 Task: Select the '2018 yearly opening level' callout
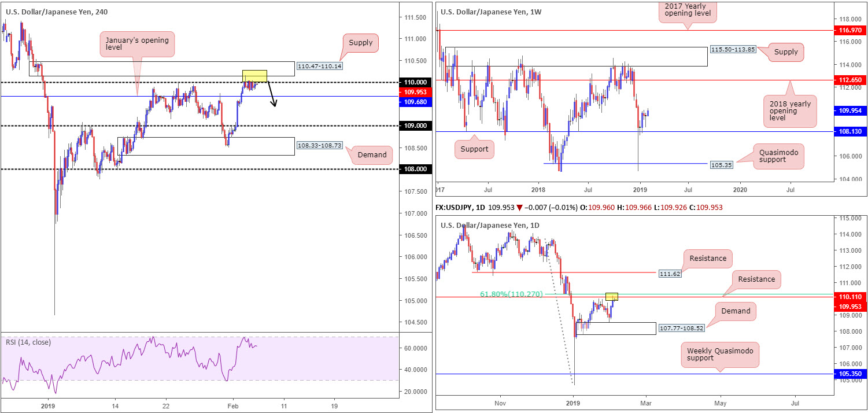(790, 110)
